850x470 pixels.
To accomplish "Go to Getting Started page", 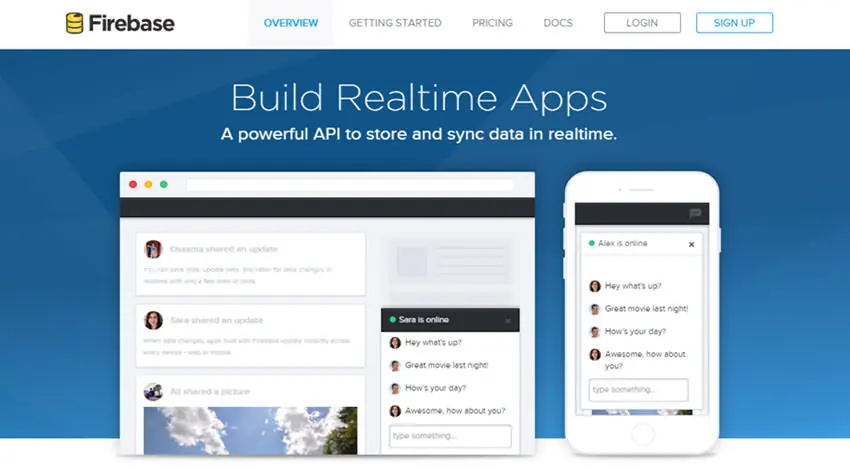I will [395, 23].
